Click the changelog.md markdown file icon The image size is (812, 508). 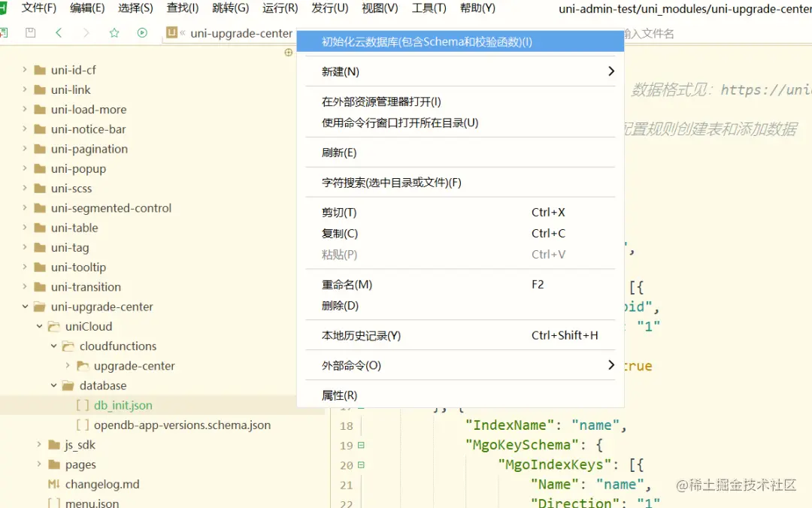(x=54, y=484)
